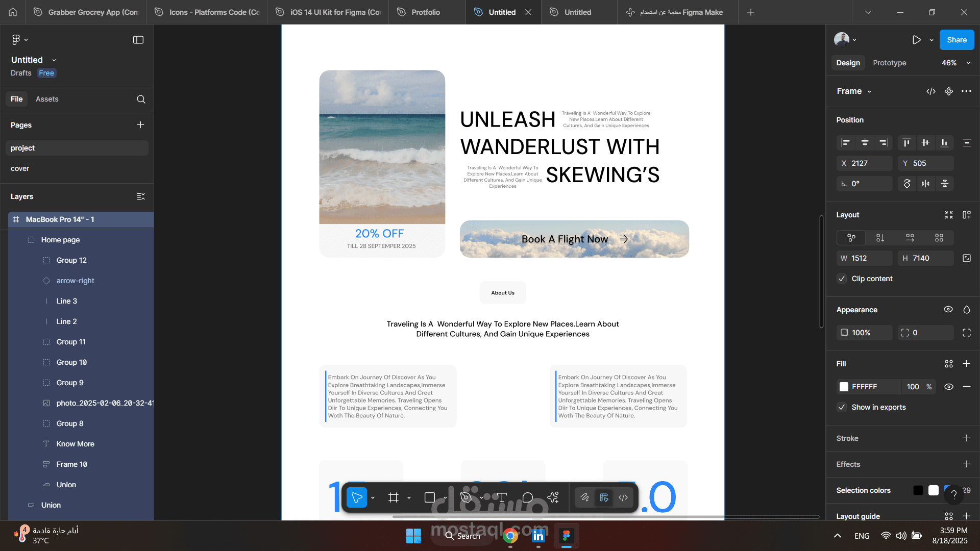Search layers with the magnifier icon

click(141, 99)
